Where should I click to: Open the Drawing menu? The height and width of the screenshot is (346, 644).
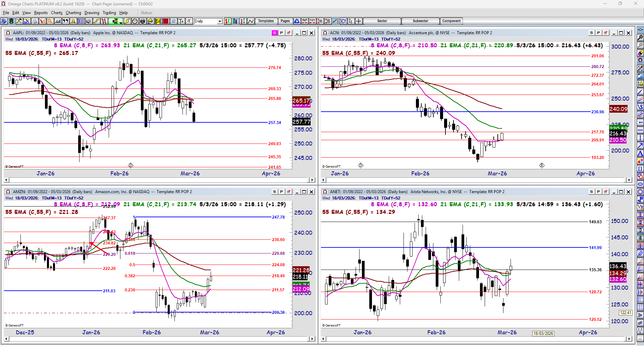(92, 13)
